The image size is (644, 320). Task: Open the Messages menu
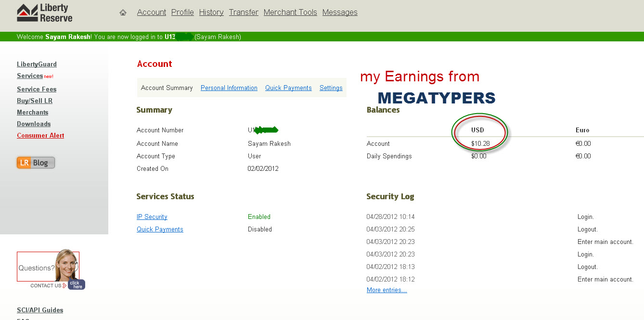340,13
